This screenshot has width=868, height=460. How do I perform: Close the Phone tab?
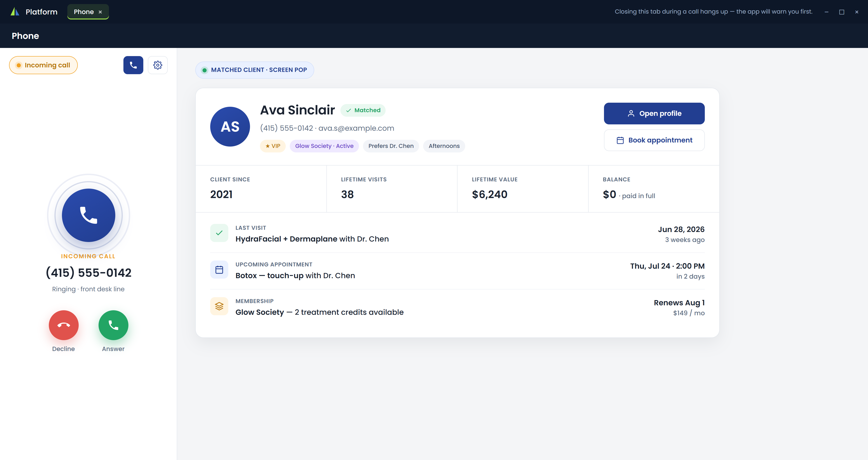[x=100, y=12]
